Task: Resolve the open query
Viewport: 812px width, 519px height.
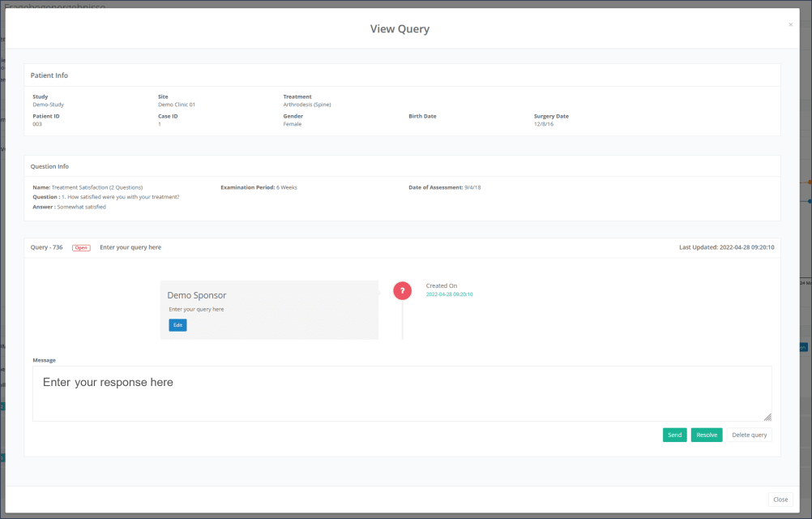Action: [x=706, y=435]
